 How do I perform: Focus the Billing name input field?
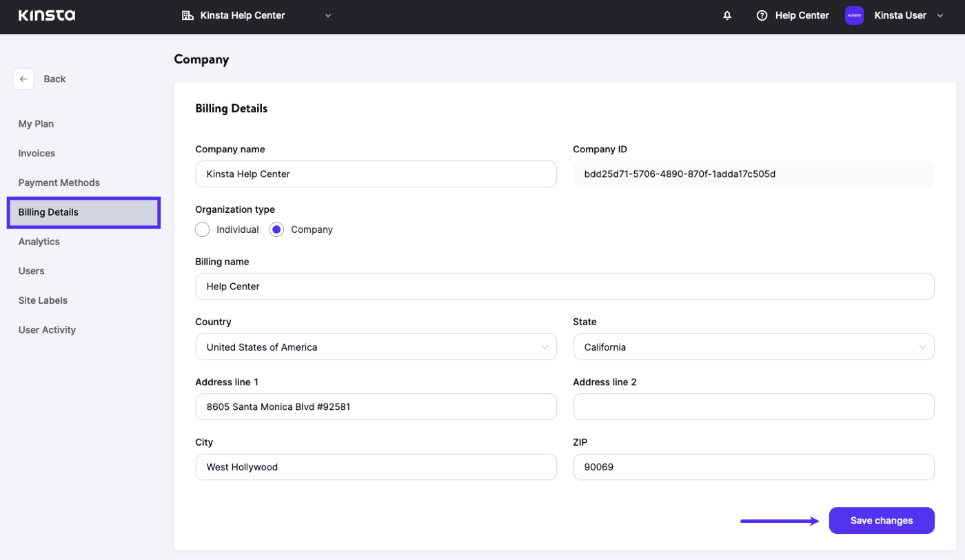[565, 287]
